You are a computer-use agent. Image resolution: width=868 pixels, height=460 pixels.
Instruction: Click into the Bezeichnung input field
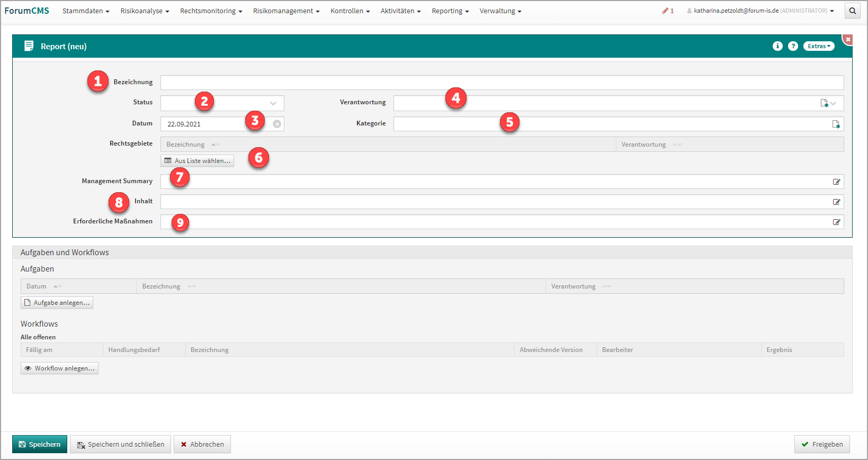coord(502,83)
